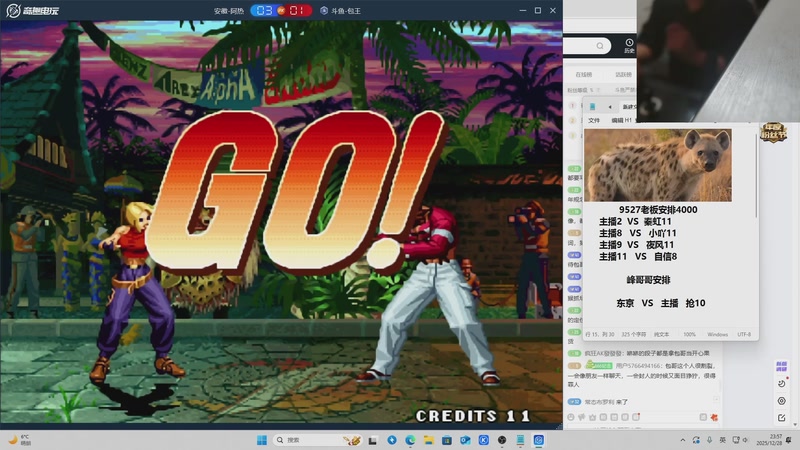Toggle the 英 input language indicator
This screenshot has height=450, width=800.
(x=722, y=440)
